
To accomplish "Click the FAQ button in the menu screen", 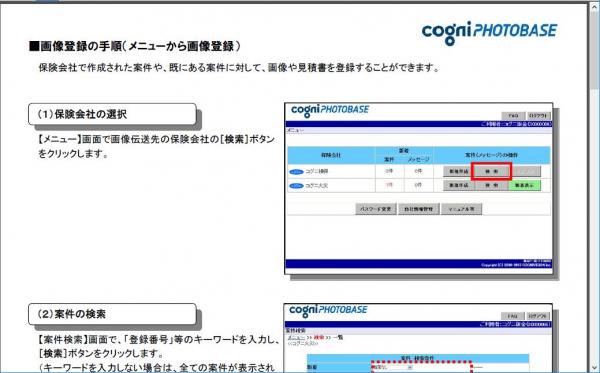I will 513,116.
